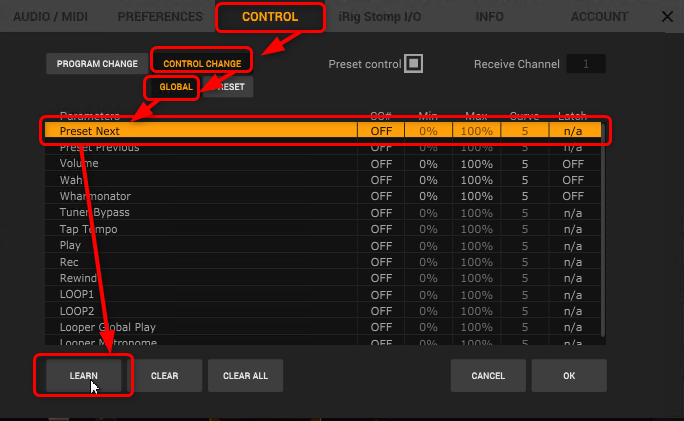Click the Receive Channel number field

click(x=586, y=64)
